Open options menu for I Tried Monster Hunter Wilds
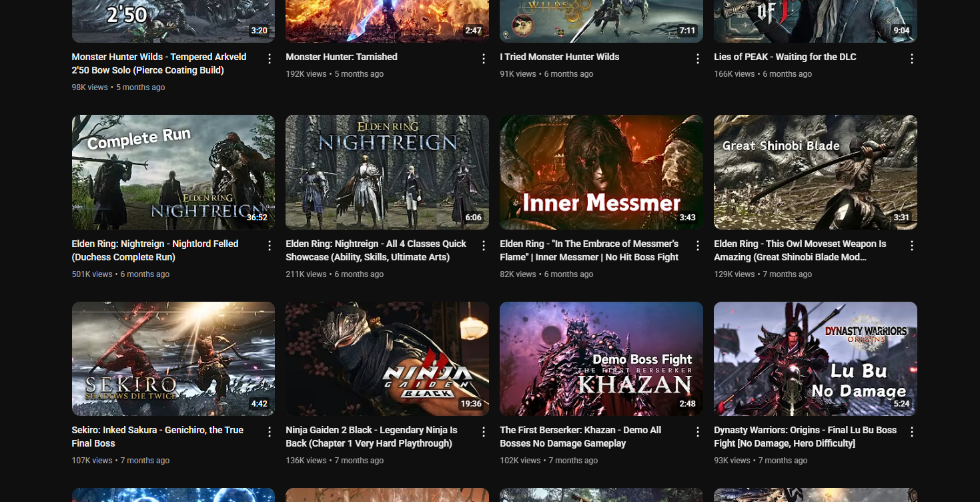The height and width of the screenshot is (502, 980). click(698, 59)
